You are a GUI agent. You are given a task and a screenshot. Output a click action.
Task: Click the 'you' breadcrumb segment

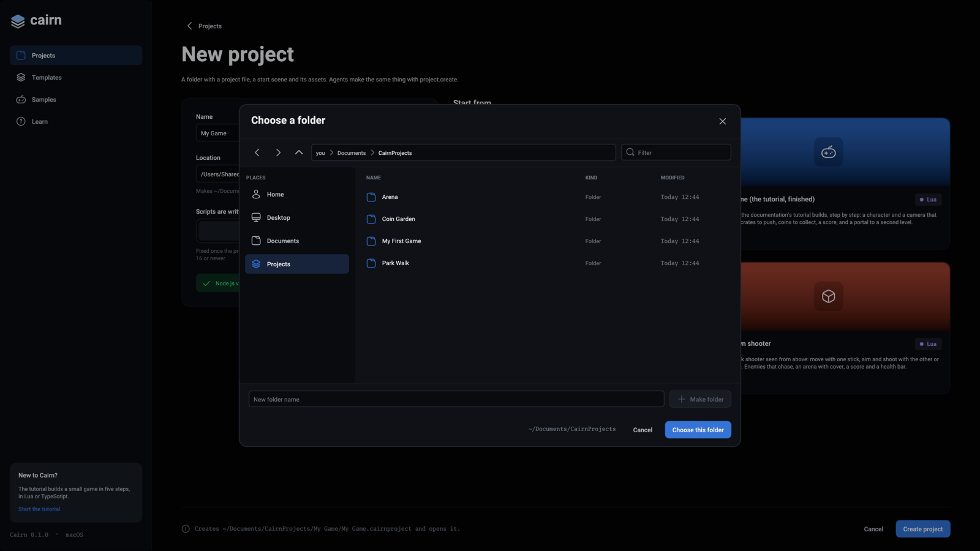(320, 153)
